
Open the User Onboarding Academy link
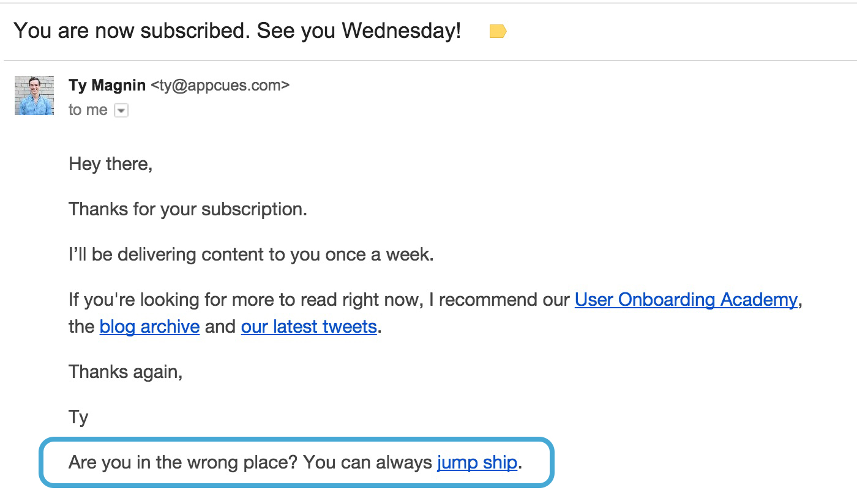click(686, 300)
